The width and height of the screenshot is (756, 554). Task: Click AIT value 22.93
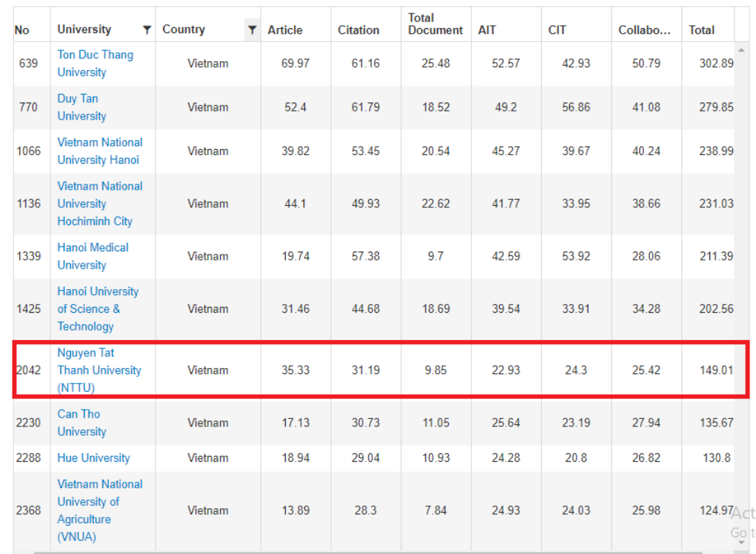coord(506,370)
